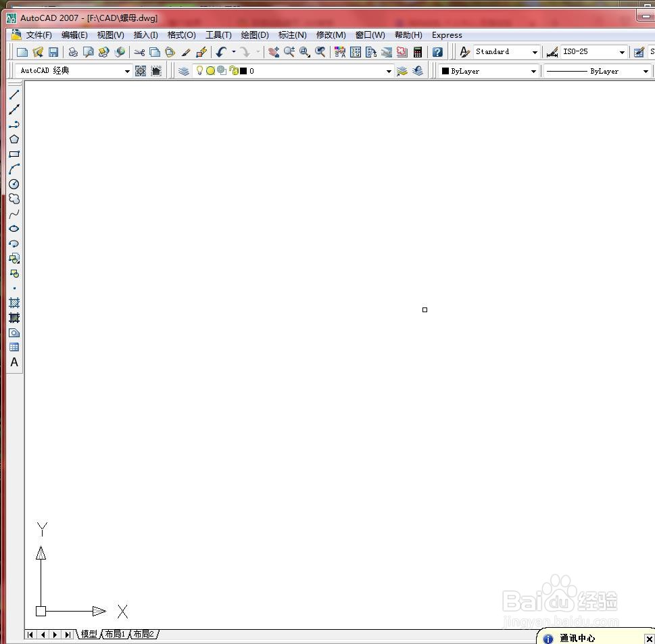
Task: Open the Properties palette icon
Action: pyautogui.click(x=340, y=52)
